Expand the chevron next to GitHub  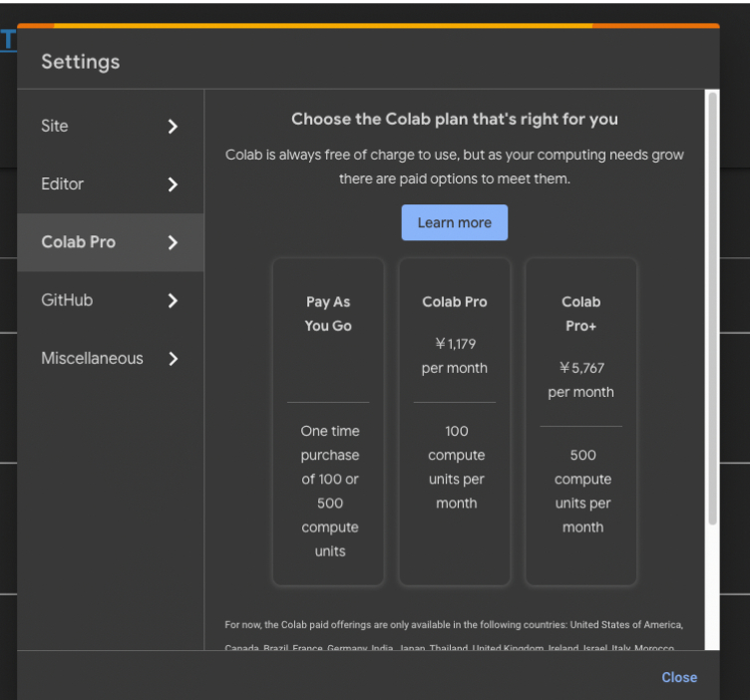tap(173, 301)
